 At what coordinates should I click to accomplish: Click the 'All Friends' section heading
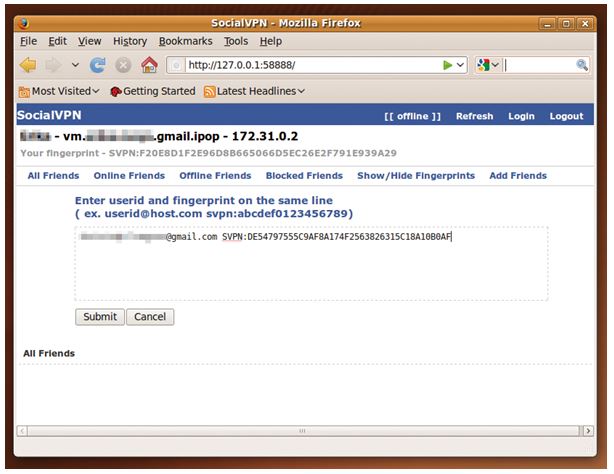click(x=49, y=353)
